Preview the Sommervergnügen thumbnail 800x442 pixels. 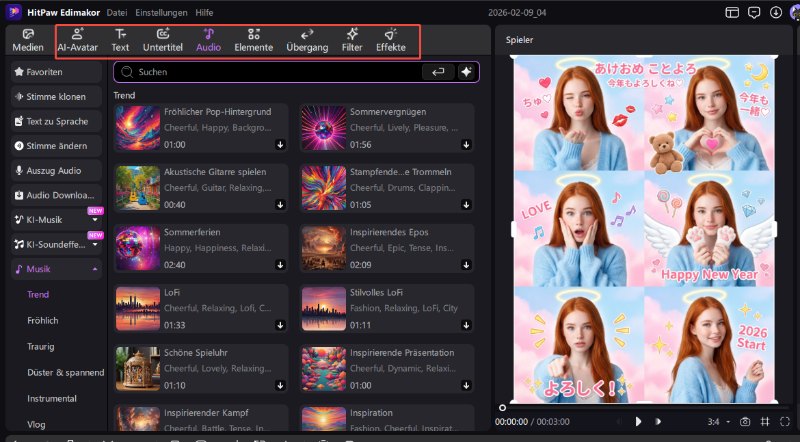point(323,128)
